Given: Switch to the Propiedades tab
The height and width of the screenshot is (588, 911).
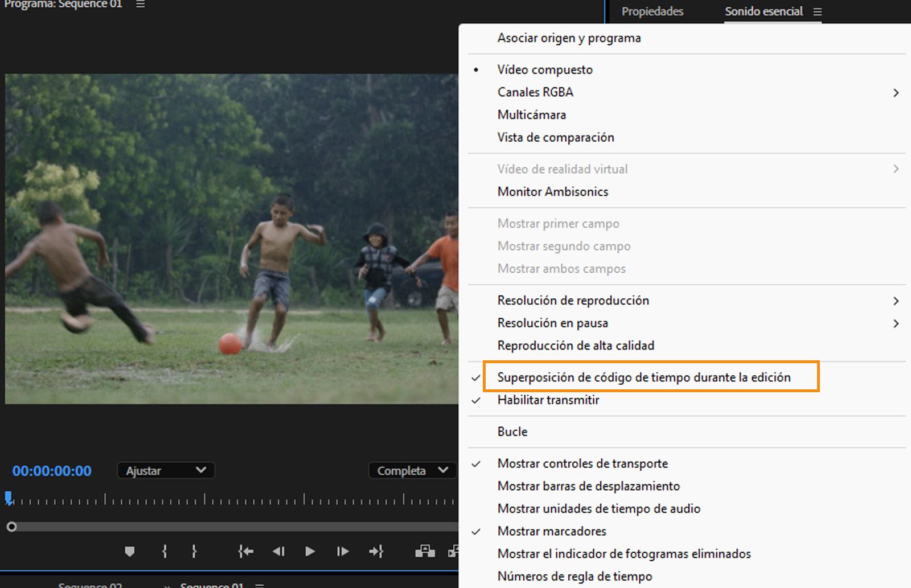Looking at the screenshot, I should [x=653, y=11].
